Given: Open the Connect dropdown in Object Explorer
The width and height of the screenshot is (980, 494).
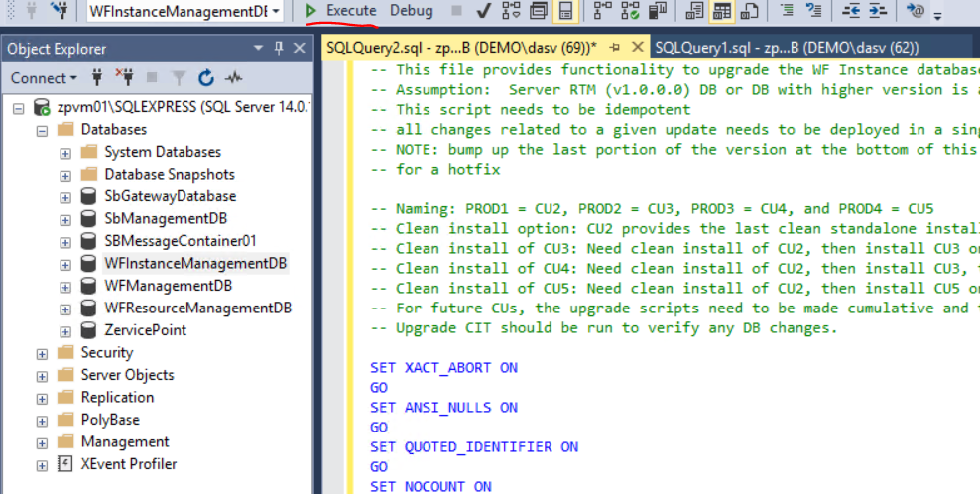Looking at the screenshot, I should tap(43, 78).
